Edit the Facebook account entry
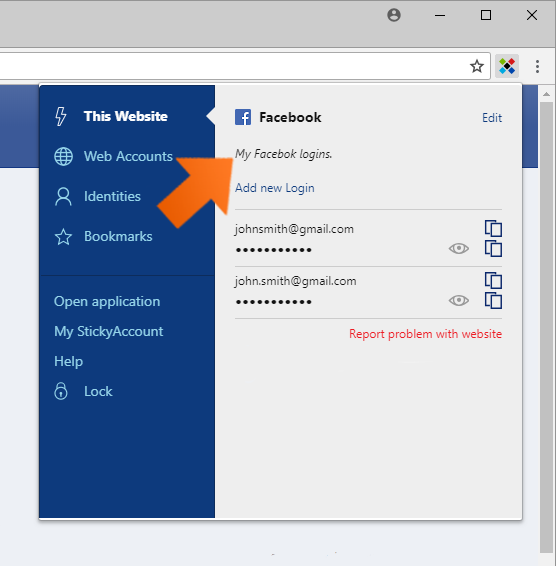 (x=492, y=118)
